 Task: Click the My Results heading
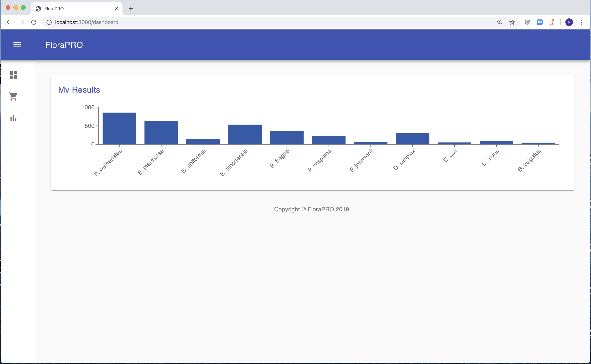pos(79,90)
